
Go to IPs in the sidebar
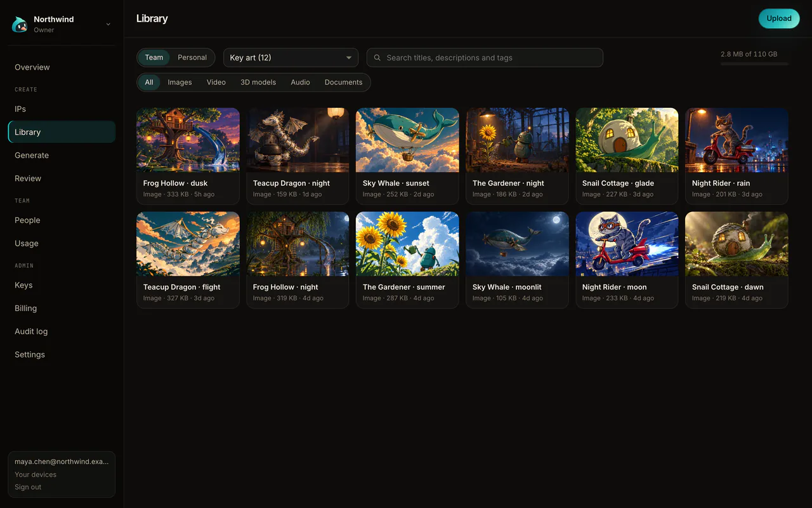click(x=62, y=109)
